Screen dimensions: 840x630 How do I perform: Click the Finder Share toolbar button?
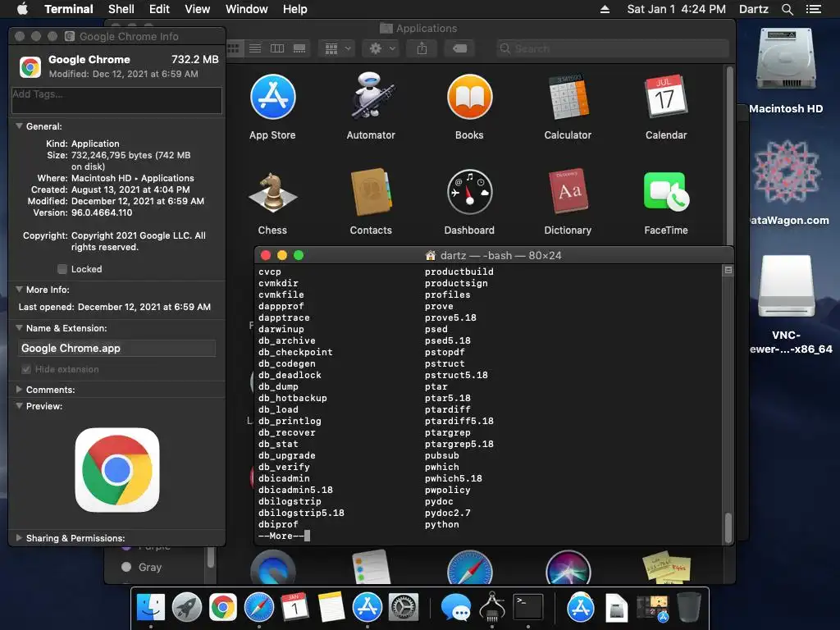pyautogui.click(x=422, y=48)
